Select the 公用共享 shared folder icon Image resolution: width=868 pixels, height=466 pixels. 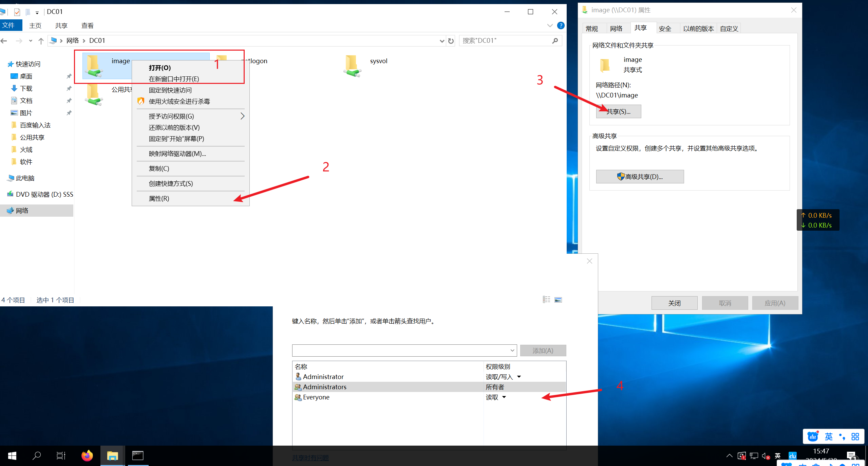click(x=94, y=95)
